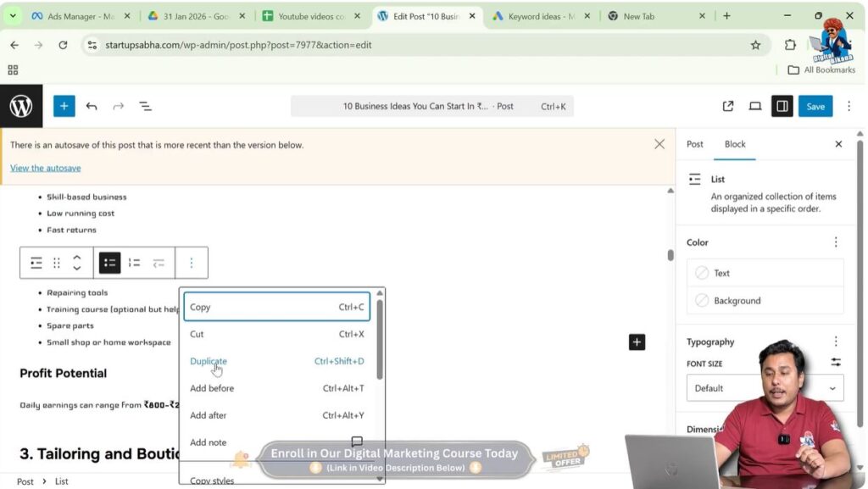868x489 pixels.
Task: Follow the View the autosave link
Action: click(46, 168)
